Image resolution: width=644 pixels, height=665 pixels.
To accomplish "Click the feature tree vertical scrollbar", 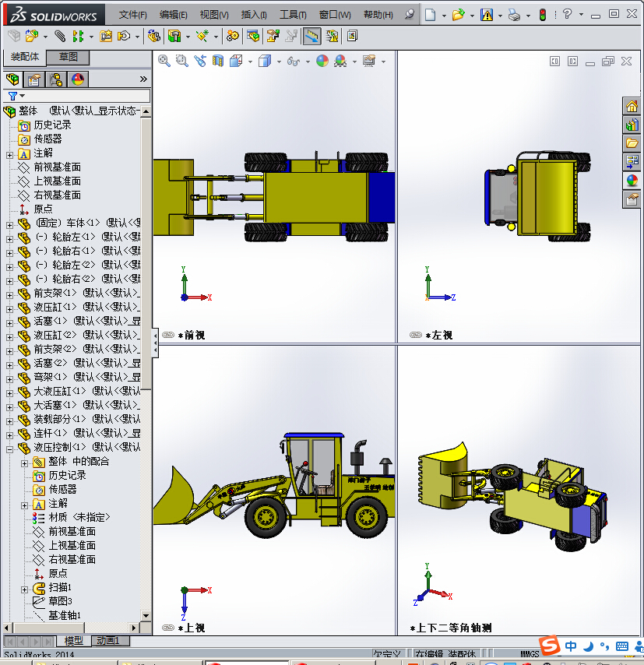I will click(x=146, y=254).
